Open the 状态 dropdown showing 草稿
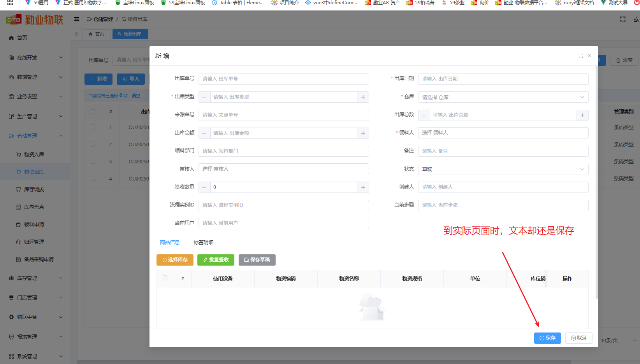640x364 pixels. pyautogui.click(x=503, y=169)
